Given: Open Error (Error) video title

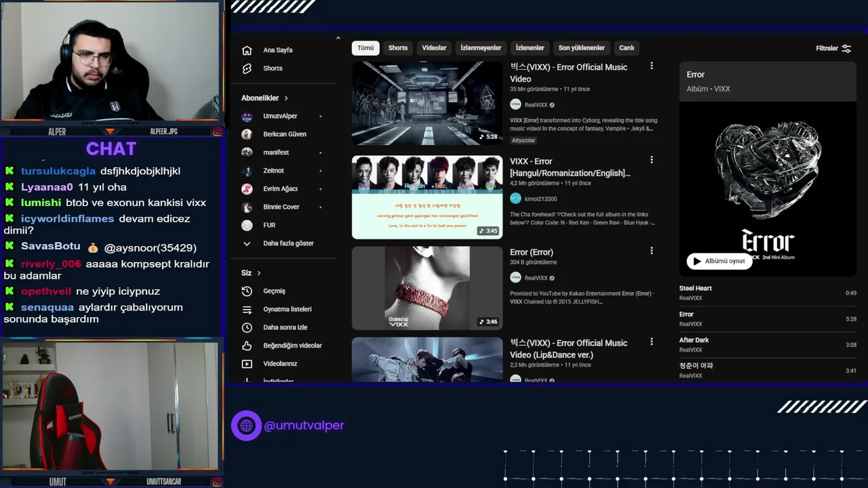Looking at the screenshot, I should tap(532, 252).
